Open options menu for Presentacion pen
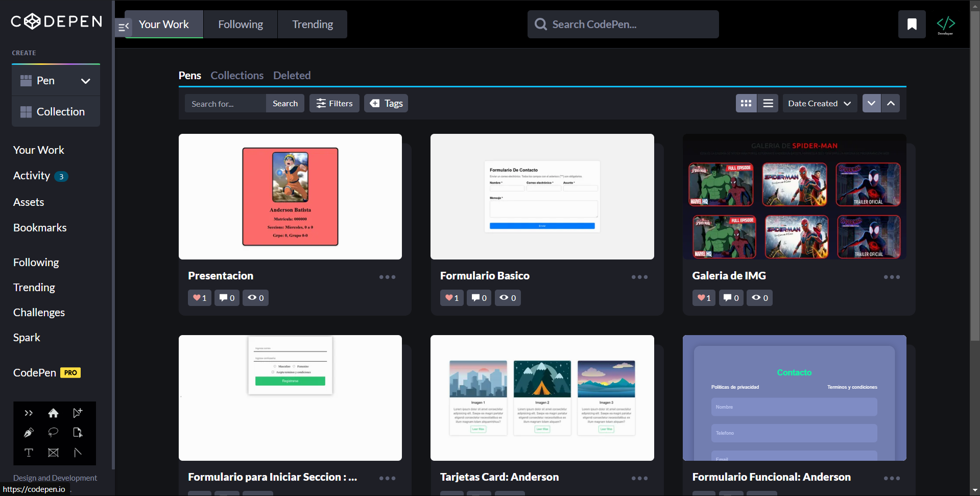This screenshot has height=496, width=980. [387, 277]
